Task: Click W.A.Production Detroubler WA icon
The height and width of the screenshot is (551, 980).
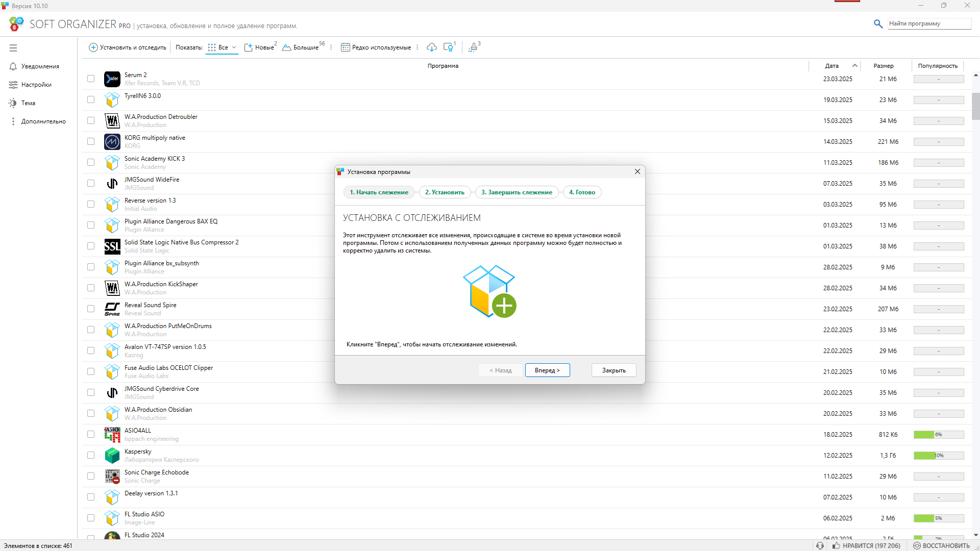Action: [112, 121]
